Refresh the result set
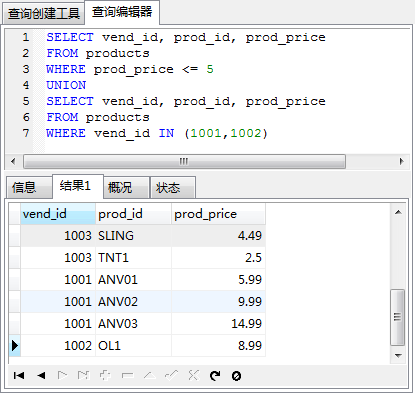The width and height of the screenshot is (415, 394). click(215, 376)
